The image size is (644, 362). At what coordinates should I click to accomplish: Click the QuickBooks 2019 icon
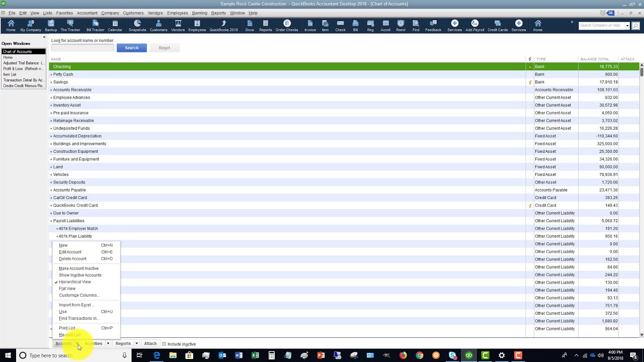coord(223,26)
